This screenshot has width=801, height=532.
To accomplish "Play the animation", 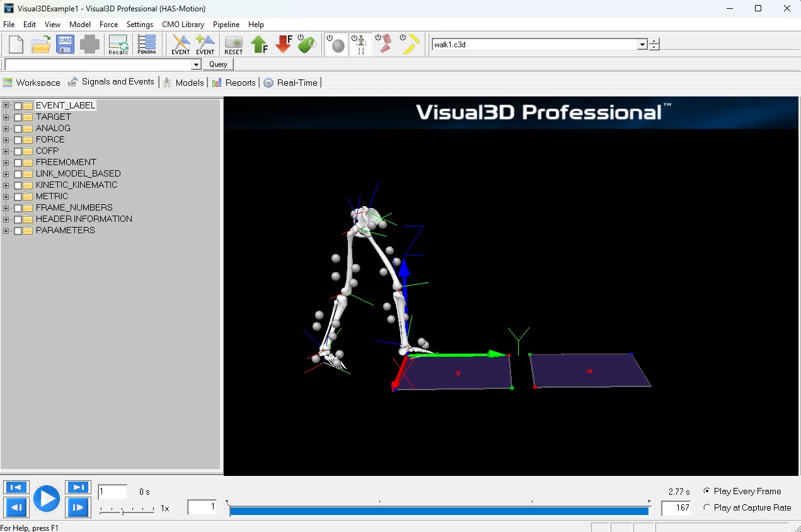I will click(46, 499).
